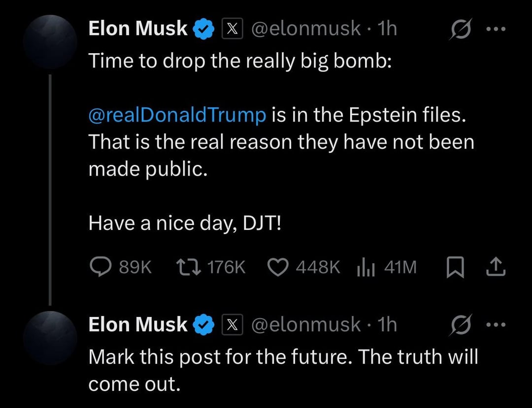The width and height of the screenshot is (532, 408).
Task: Click the X affiliation badge on second post
Action: (233, 325)
